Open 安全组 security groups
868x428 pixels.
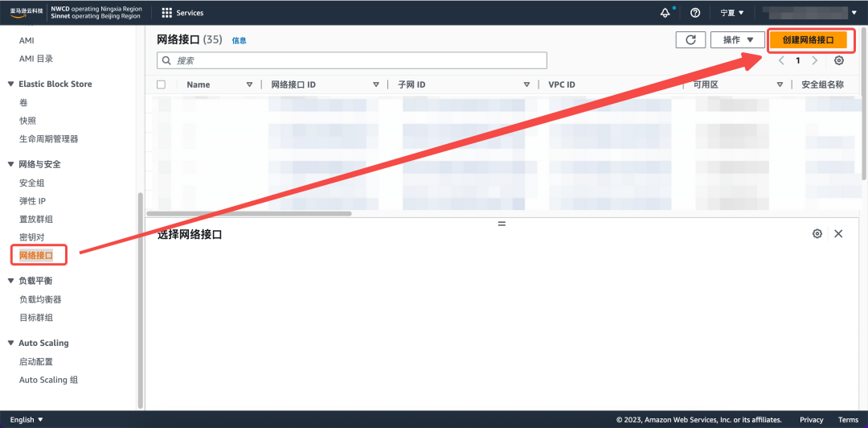[31, 183]
